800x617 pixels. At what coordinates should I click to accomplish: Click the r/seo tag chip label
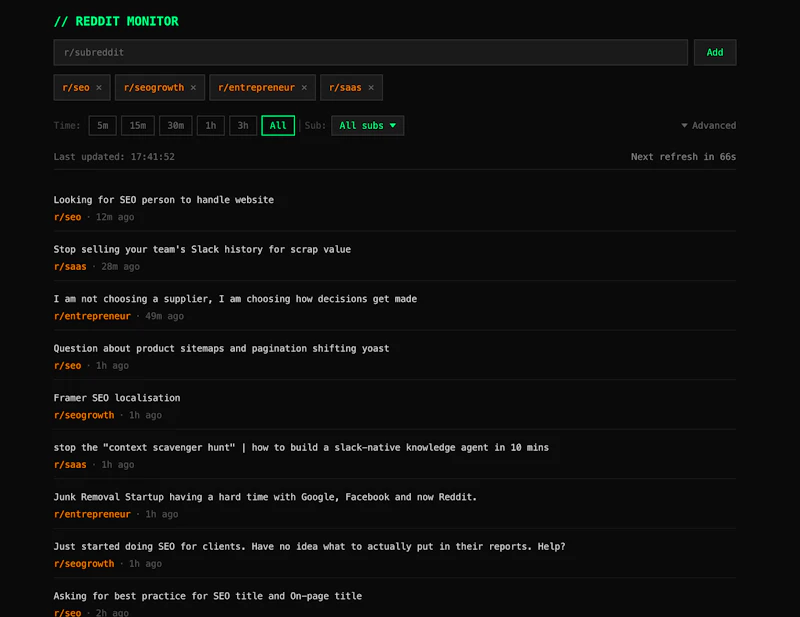tap(76, 88)
